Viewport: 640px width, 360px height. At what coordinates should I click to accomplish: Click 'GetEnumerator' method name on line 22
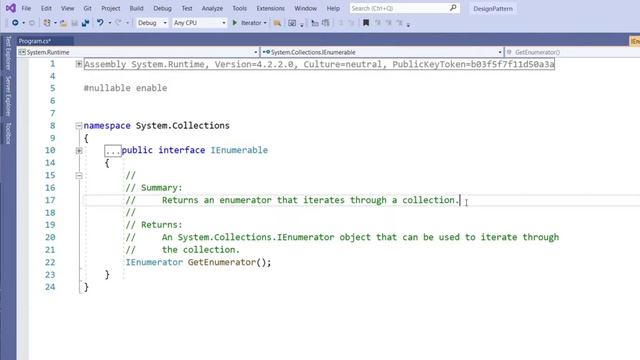(222, 262)
